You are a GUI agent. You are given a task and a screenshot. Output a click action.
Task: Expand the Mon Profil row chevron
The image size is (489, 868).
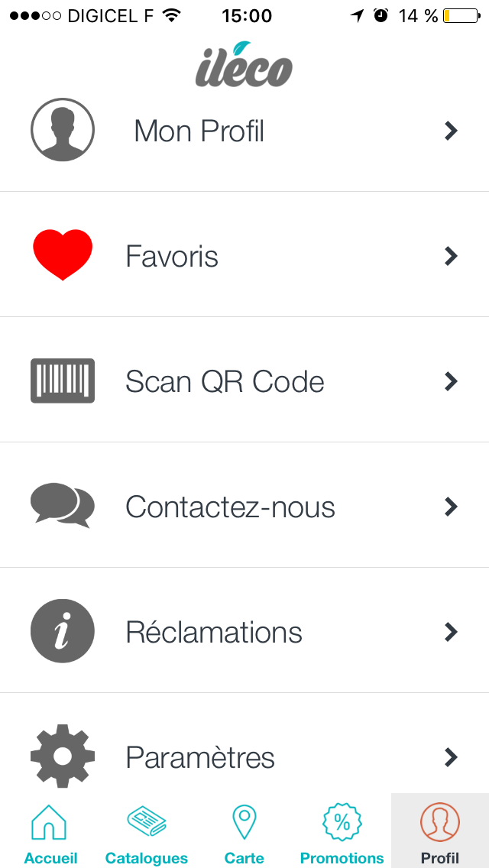[451, 131]
